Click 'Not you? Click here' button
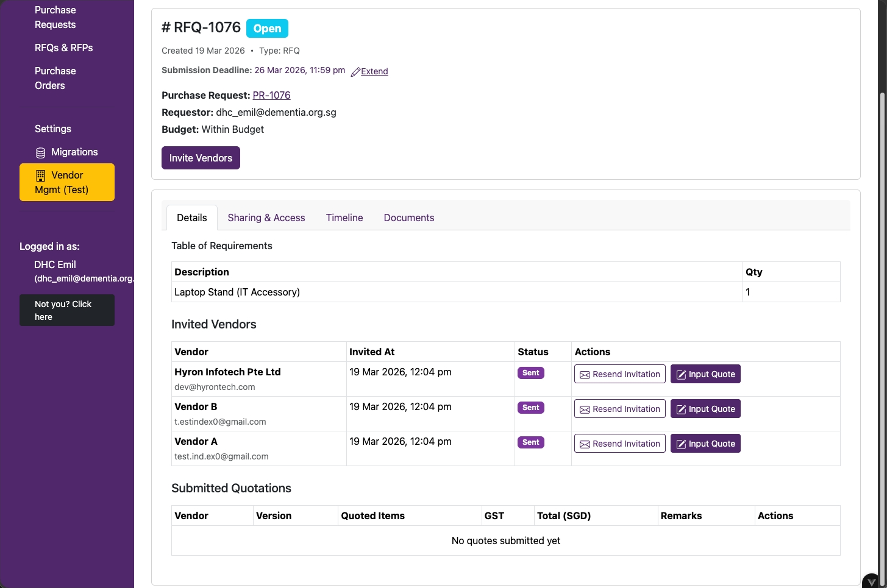 [x=67, y=310]
